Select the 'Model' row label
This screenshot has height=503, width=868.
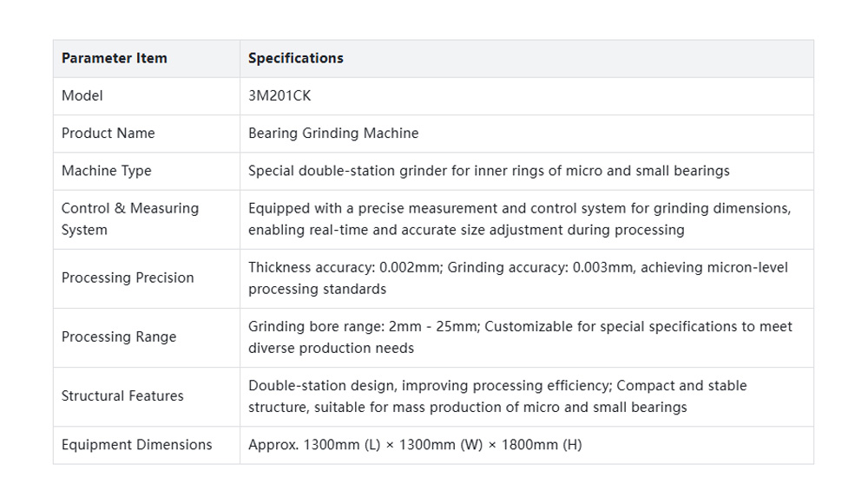(x=82, y=95)
